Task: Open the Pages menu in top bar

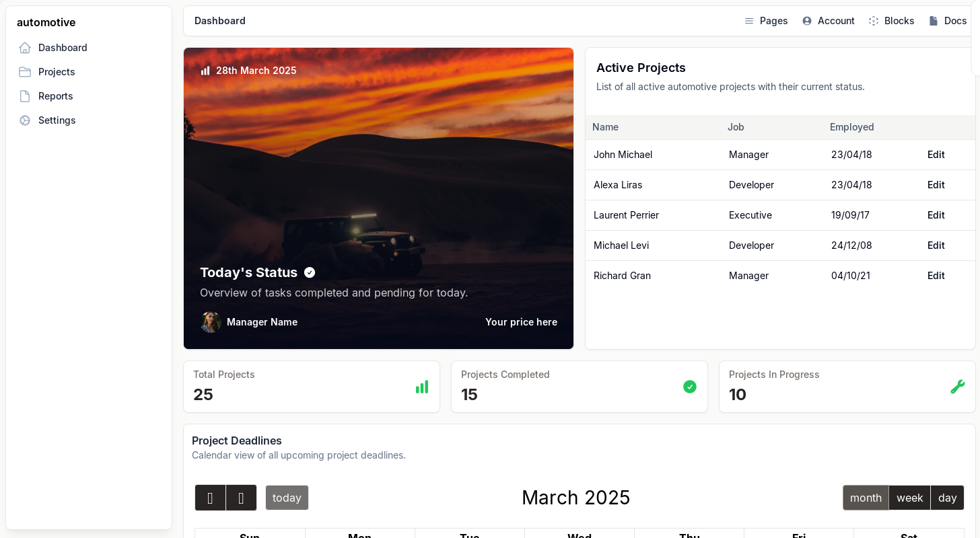Action: pyautogui.click(x=766, y=21)
